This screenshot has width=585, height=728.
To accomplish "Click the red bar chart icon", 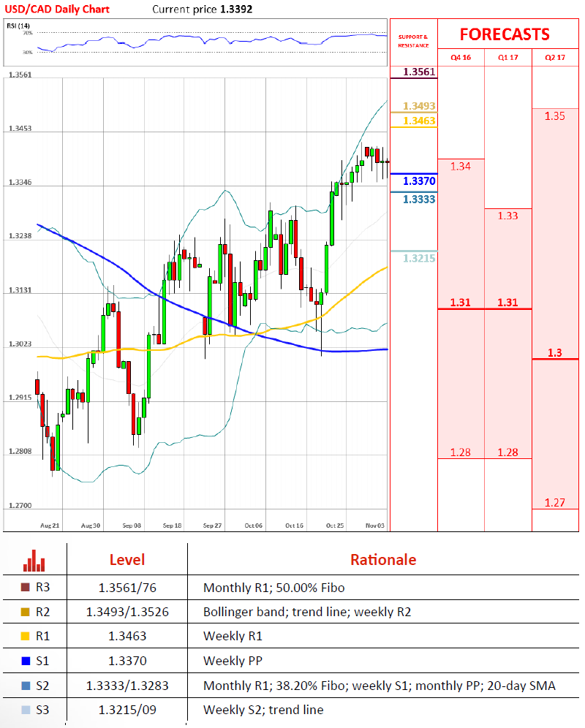I will coord(34,561).
